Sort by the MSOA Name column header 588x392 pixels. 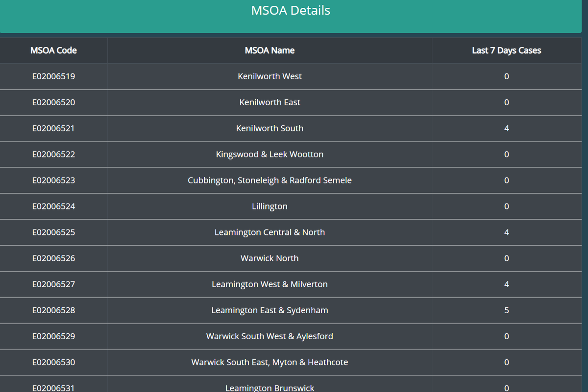pyautogui.click(x=269, y=50)
